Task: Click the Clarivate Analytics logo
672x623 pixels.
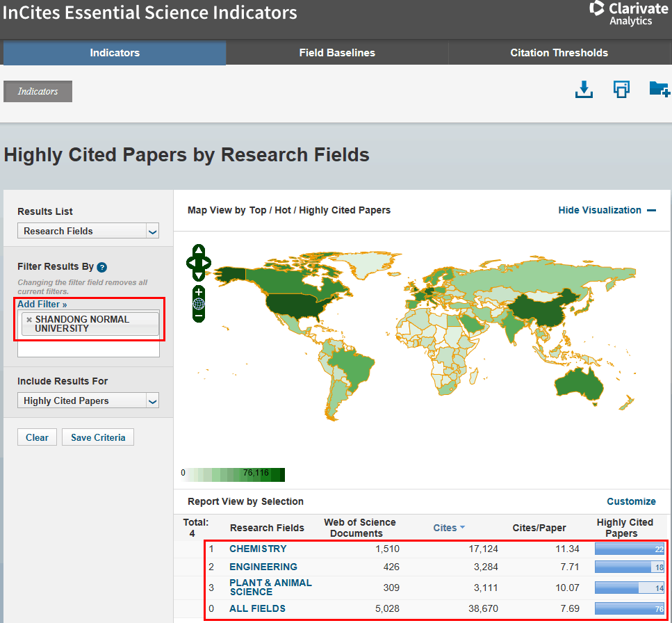Action: pos(629,14)
